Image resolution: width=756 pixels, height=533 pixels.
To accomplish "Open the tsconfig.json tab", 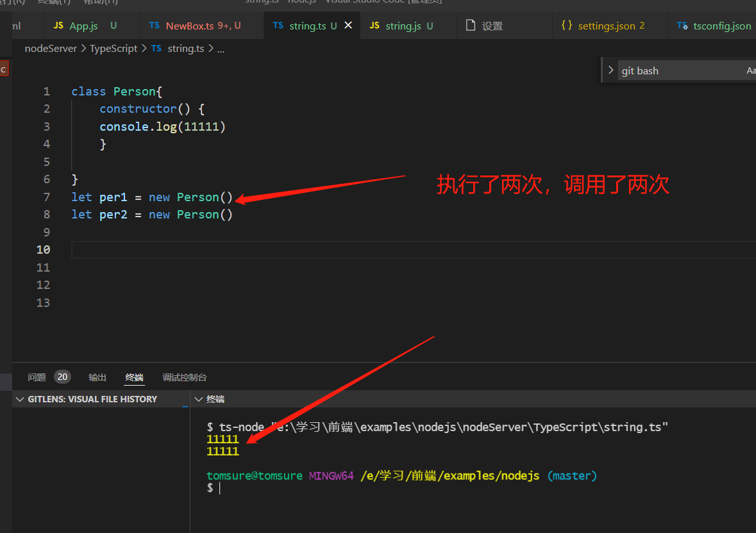I will pyautogui.click(x=712, y=26).
